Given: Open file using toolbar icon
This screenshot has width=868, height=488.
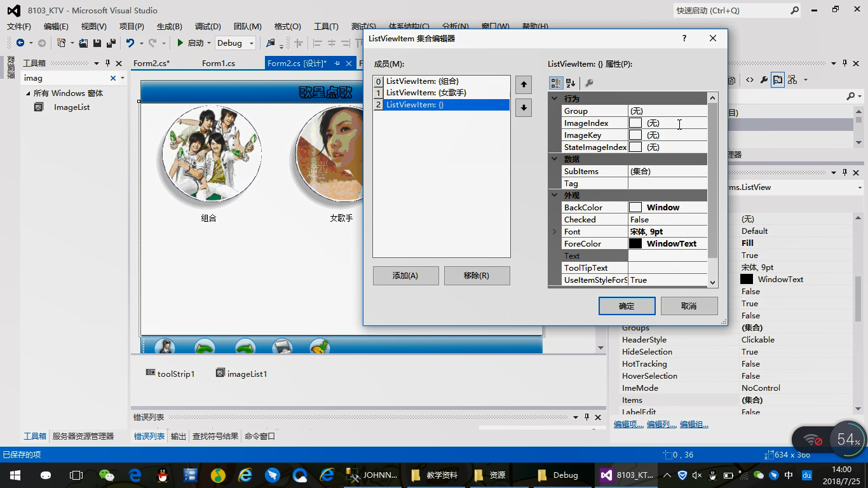Looking at the screenshot, I should (83, 43).
